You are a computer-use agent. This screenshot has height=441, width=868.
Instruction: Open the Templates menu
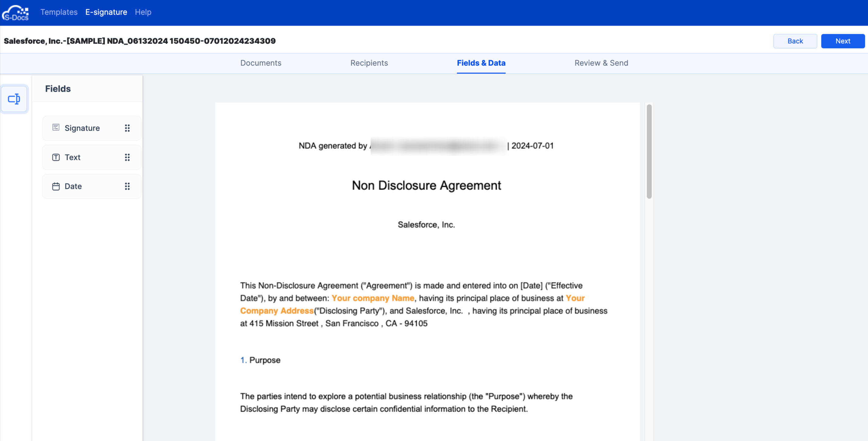pos(59,12)
